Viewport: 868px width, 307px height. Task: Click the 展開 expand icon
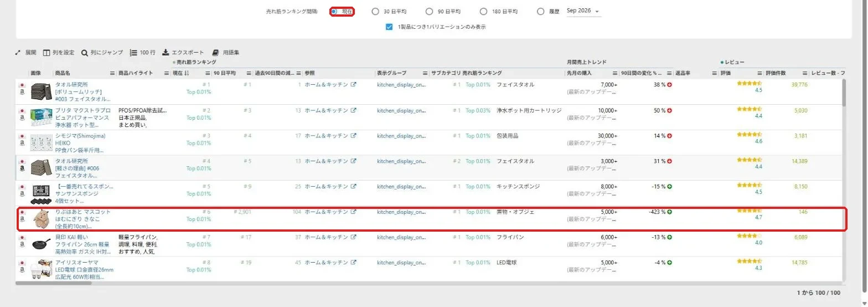18,53
